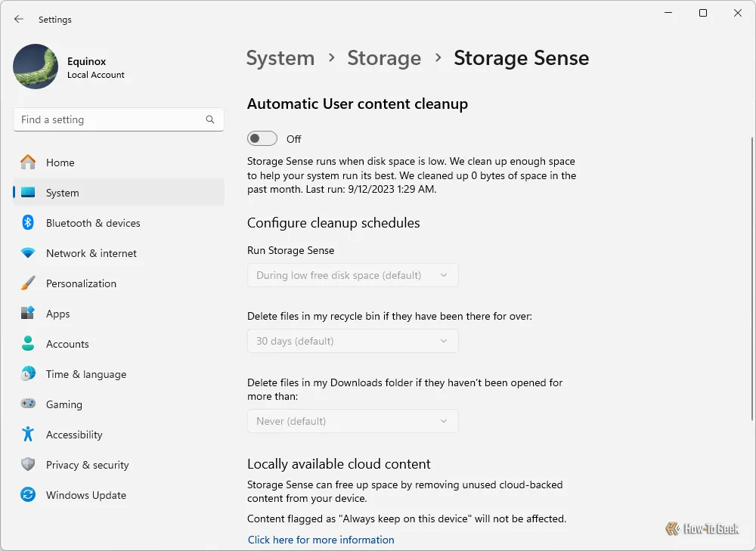This screenshot has width=756, height=551.
Task: Open the Time & language label
Action: pos(86,375)
